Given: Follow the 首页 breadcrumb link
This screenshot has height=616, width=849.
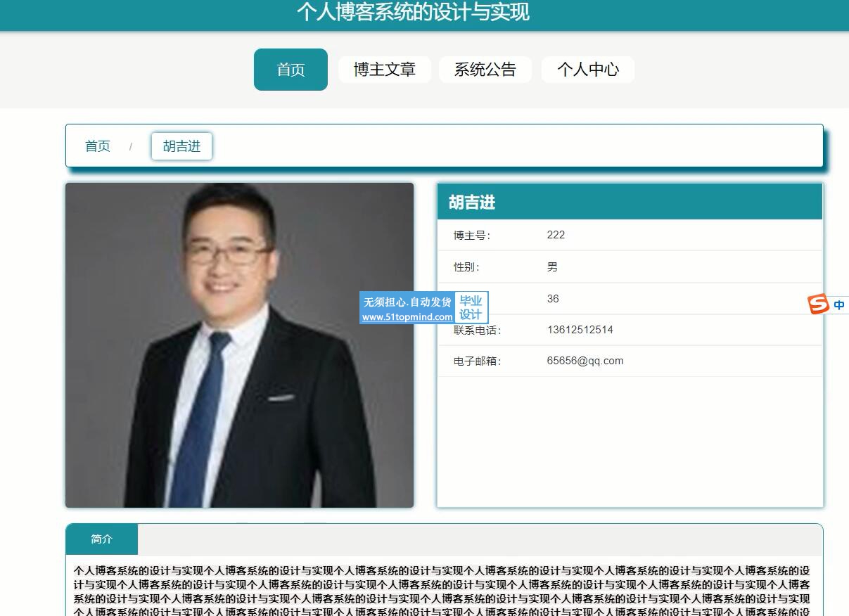Looking at the screenshot, I should (x=98, y=146).
